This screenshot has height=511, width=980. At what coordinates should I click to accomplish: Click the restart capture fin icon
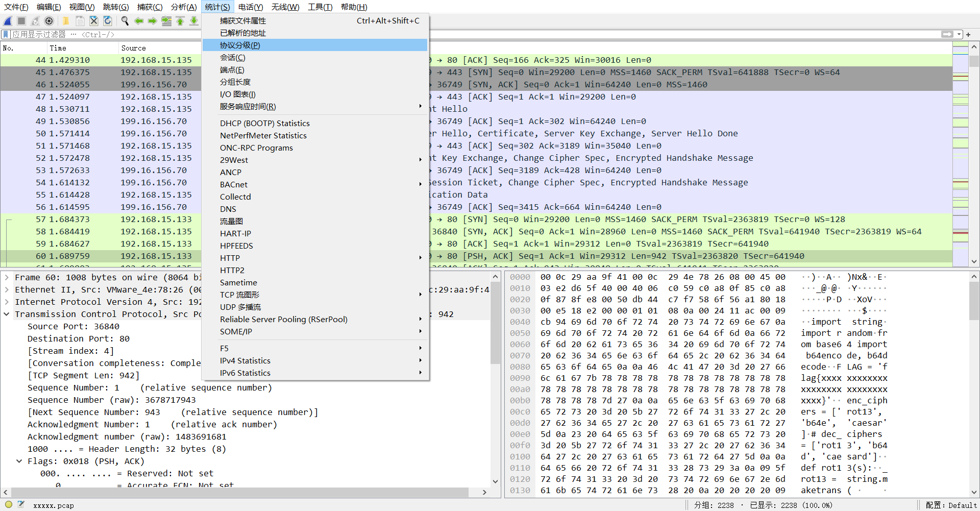coord(35,21)
